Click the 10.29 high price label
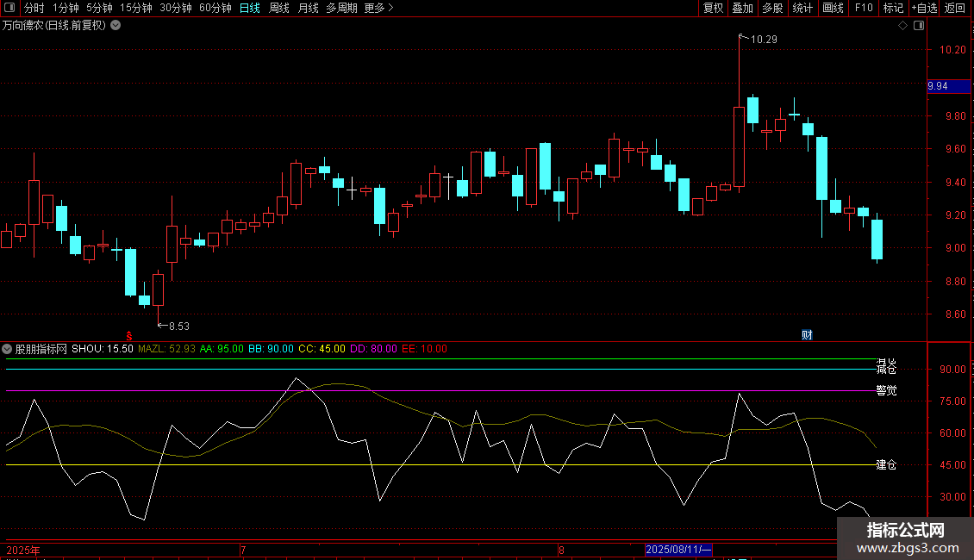 point(764,39)
